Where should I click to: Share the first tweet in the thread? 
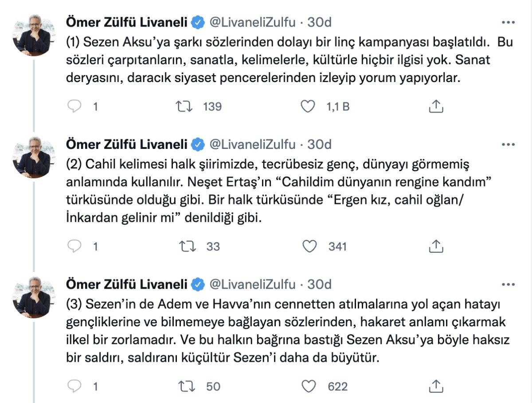click(436, 106)
